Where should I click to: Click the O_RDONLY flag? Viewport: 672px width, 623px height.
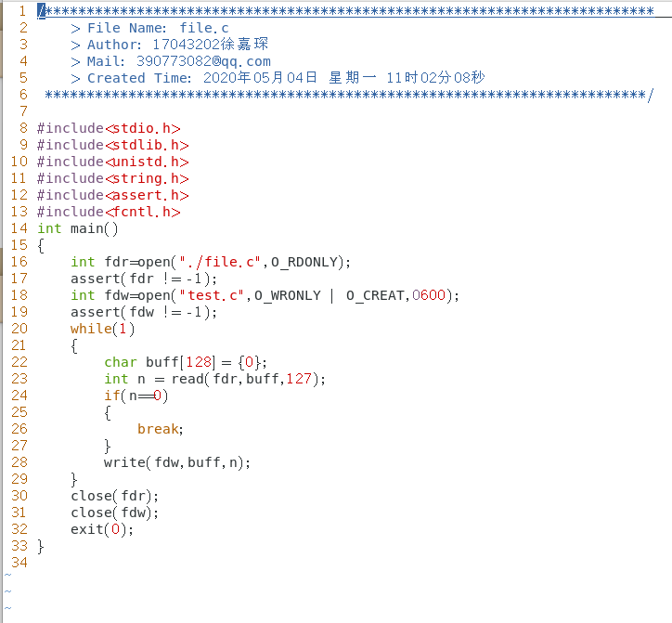tap(304, 262)
